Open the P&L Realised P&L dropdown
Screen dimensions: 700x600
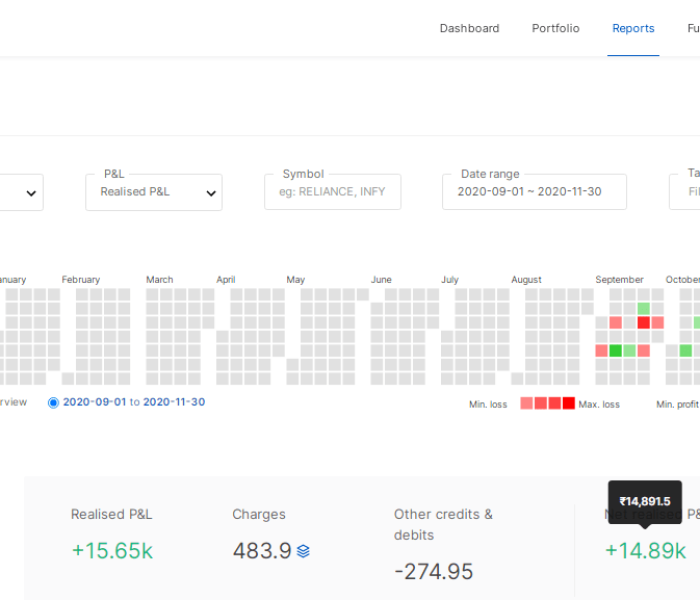pyautogui.click(x=154, y=192)
